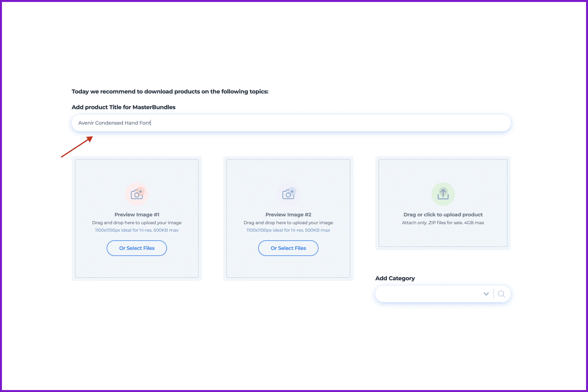Click the Preview Image #2 drop zone
The image size is (588, 392).
tap(289, 219)
